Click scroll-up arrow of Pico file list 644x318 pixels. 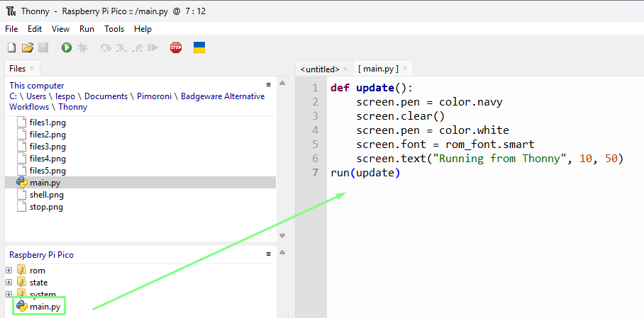282,252
